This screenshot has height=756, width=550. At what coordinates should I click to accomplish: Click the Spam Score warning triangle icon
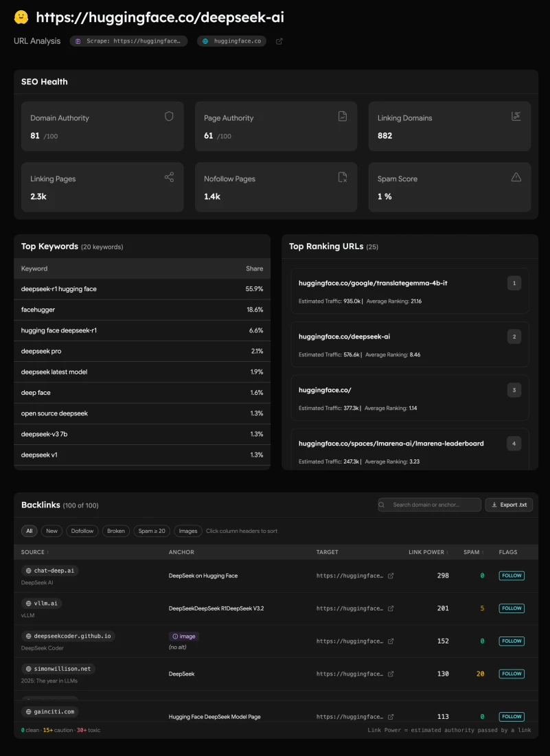coord(516,177)
